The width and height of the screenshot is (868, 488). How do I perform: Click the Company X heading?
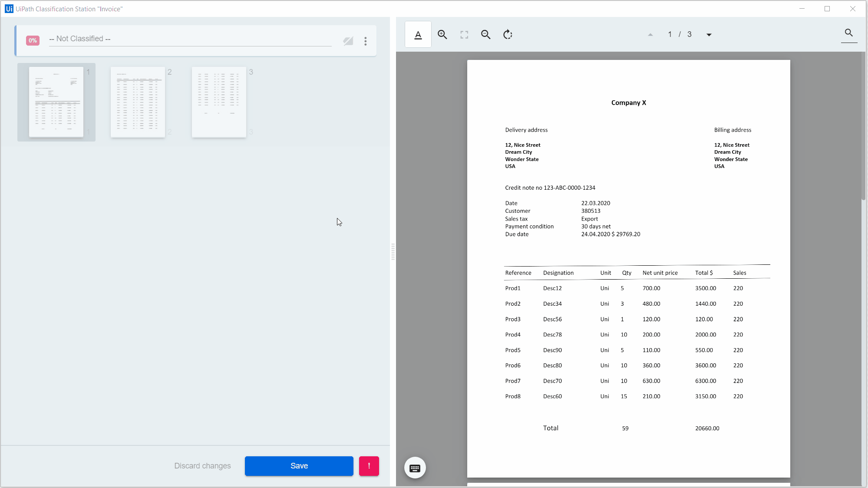(628, 103)
